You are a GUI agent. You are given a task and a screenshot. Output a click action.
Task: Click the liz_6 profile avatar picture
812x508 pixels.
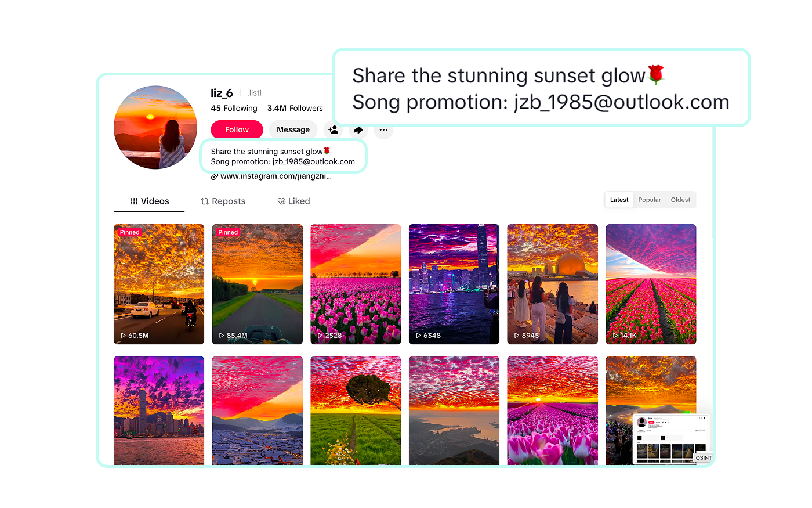click(x=155, y=127)
